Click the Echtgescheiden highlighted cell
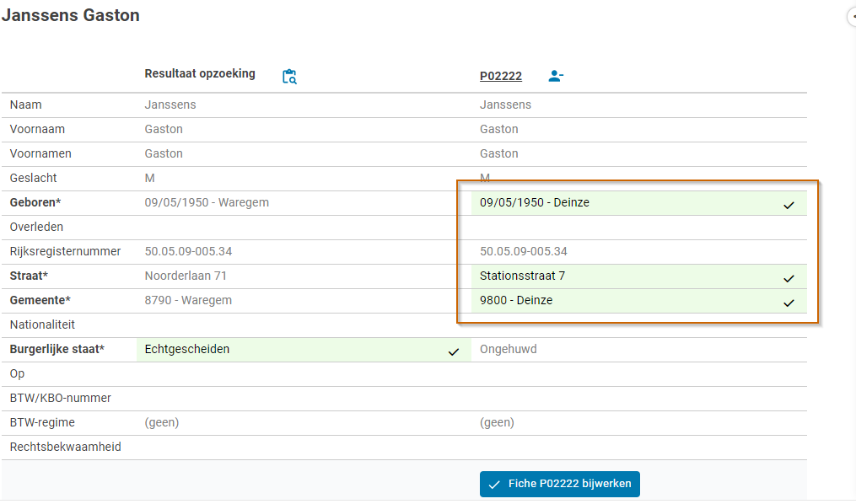Viewport: 856px width, 504px height. coord(304,350)
